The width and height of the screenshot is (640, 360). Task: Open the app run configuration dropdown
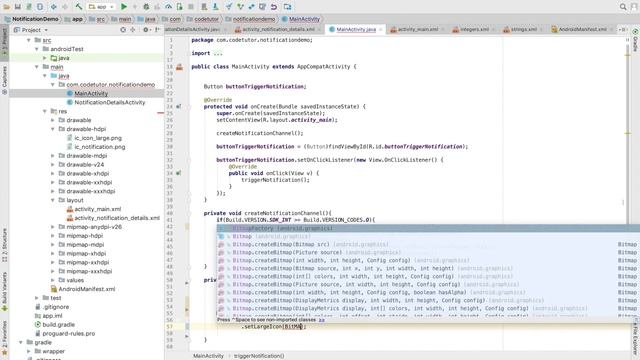click(101, 7)
